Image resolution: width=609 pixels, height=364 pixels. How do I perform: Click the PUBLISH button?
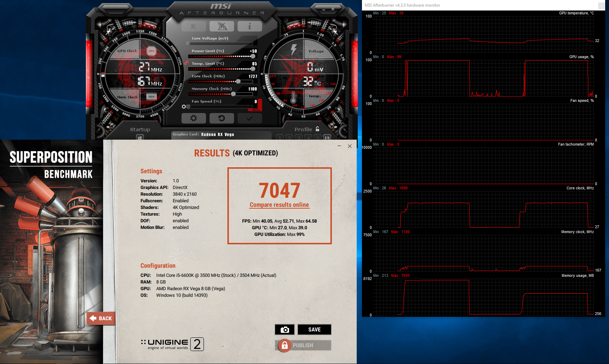click(303, 345)
